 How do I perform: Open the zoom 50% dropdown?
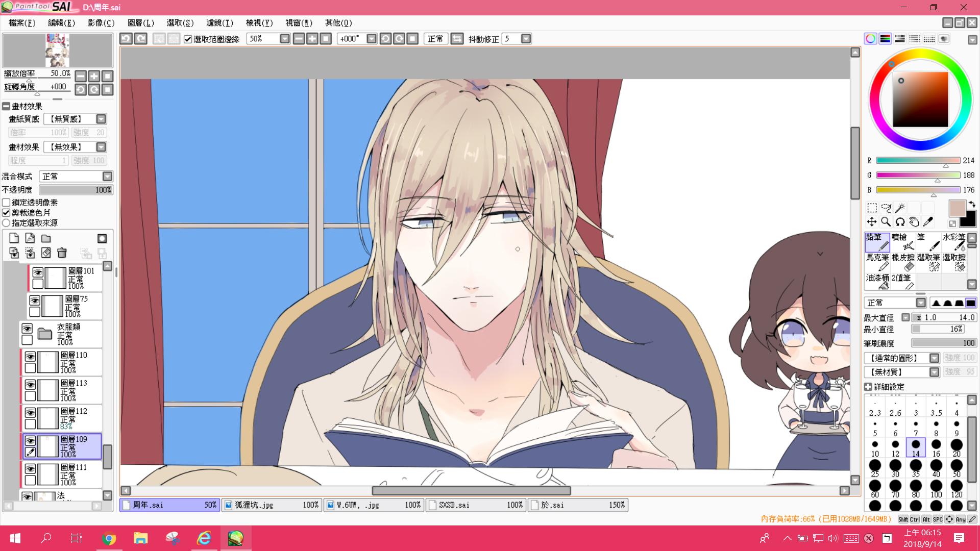(x=285, y=39)
